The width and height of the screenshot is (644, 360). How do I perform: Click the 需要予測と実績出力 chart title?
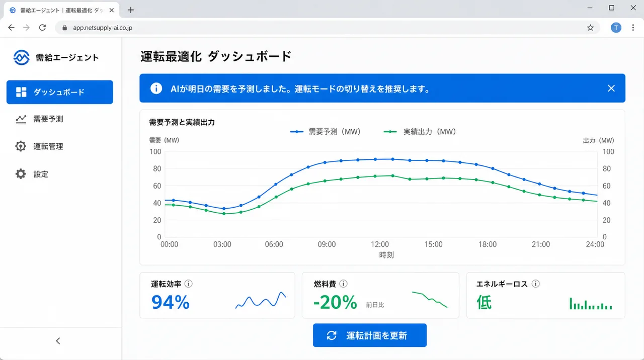[182, 122]
